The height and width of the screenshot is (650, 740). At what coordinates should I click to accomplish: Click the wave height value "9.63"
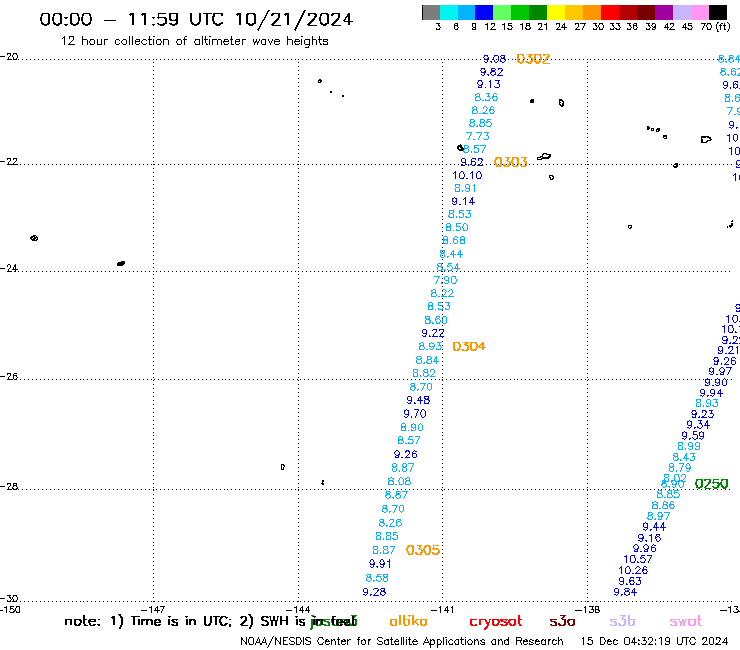coord(630,581)
